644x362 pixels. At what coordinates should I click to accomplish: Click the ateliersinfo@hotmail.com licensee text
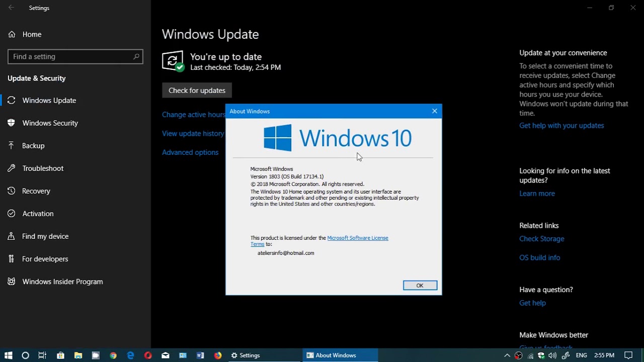[x=286, y=253]
